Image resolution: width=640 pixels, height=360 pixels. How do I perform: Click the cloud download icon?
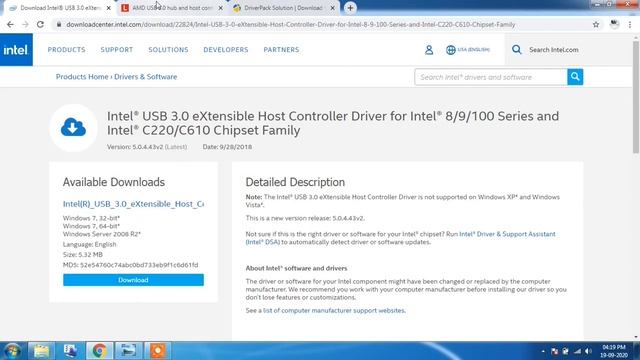[x=73, y=127]
